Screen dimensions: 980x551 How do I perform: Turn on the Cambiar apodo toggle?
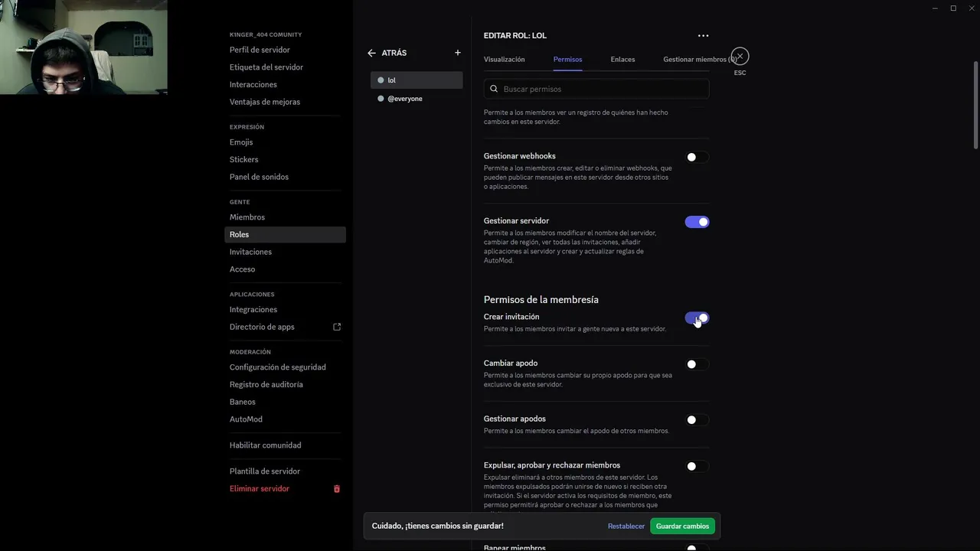pos(697,364)
